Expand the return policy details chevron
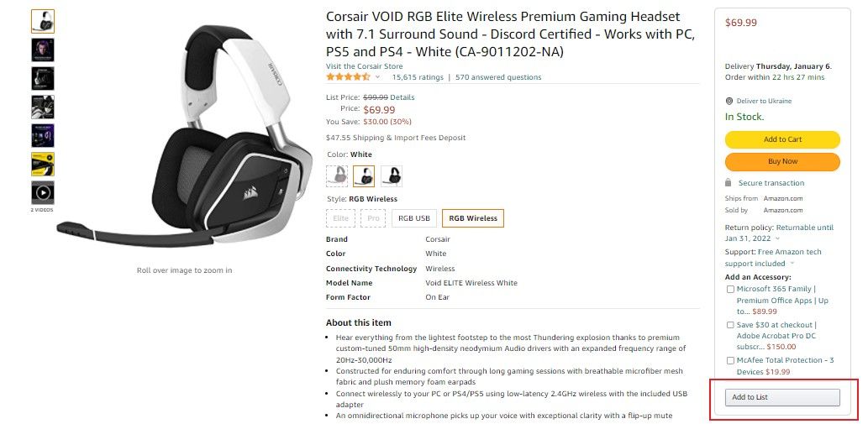This screenshot has height=424, width=868. (x=777, y=238)
